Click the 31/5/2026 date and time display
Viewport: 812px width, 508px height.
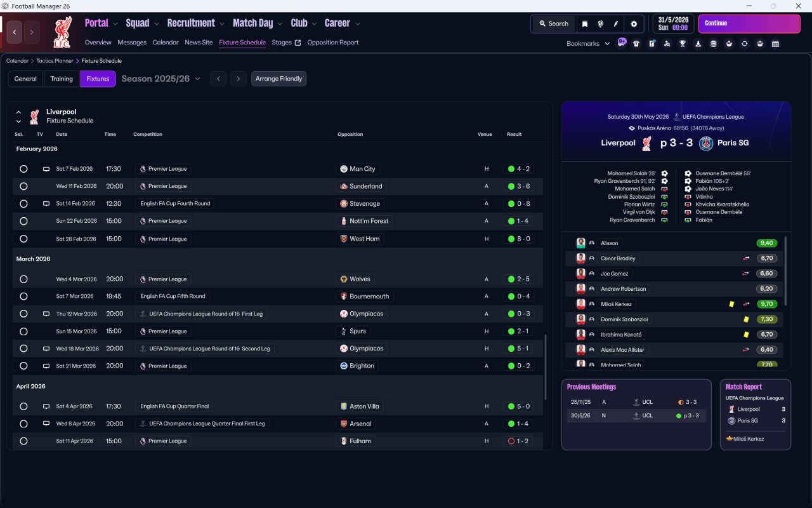point(673,24)
